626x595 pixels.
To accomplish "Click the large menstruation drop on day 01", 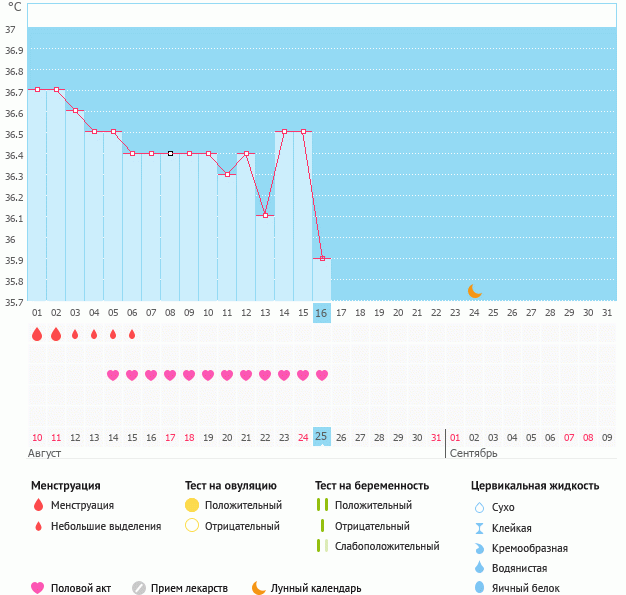I will click(37, 334).
